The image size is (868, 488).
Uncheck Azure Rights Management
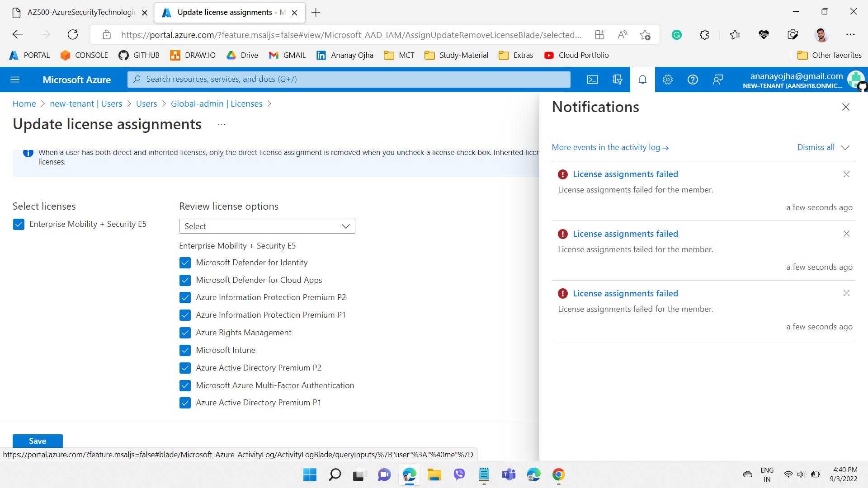(185, 333)
